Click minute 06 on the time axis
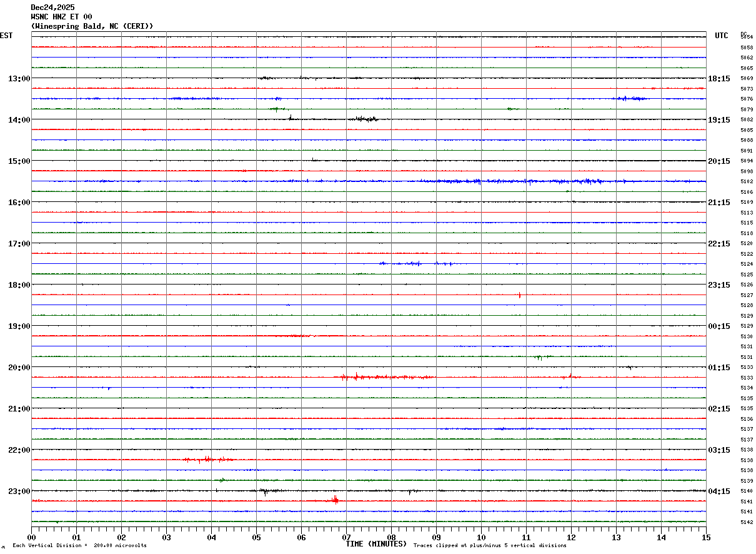Screen dimensions: 756x554 301,537
